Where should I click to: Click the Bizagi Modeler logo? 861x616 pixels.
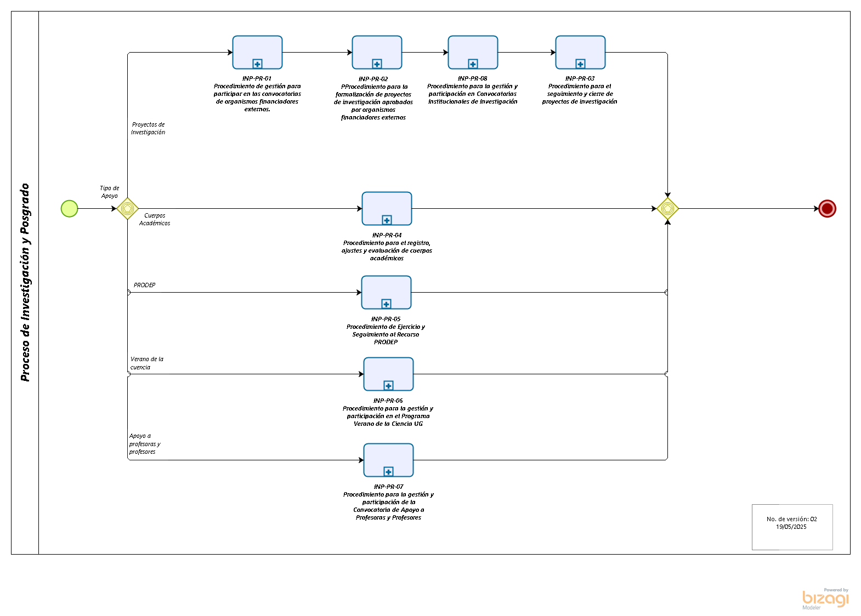[x=825, y=598]
